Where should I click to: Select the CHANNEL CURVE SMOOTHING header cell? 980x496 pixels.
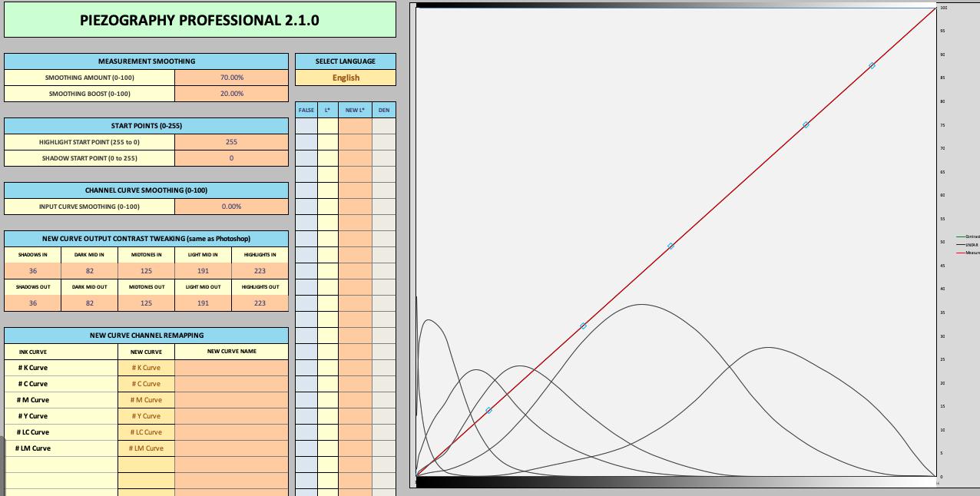click(147, 190)
